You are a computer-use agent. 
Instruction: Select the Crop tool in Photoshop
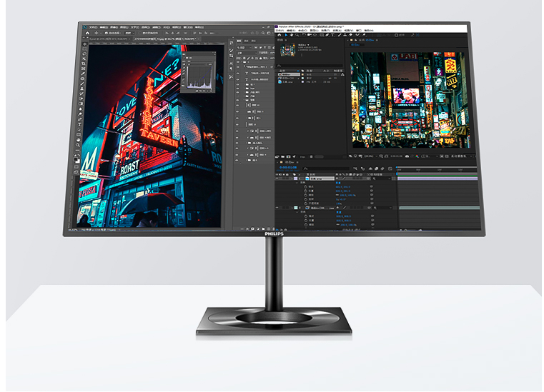coord(84,64)
